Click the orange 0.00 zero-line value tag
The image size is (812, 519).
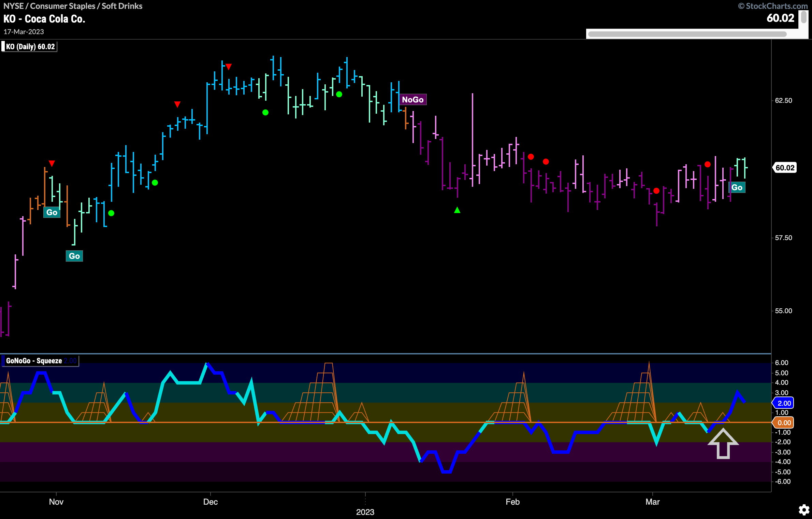(784, 423)
